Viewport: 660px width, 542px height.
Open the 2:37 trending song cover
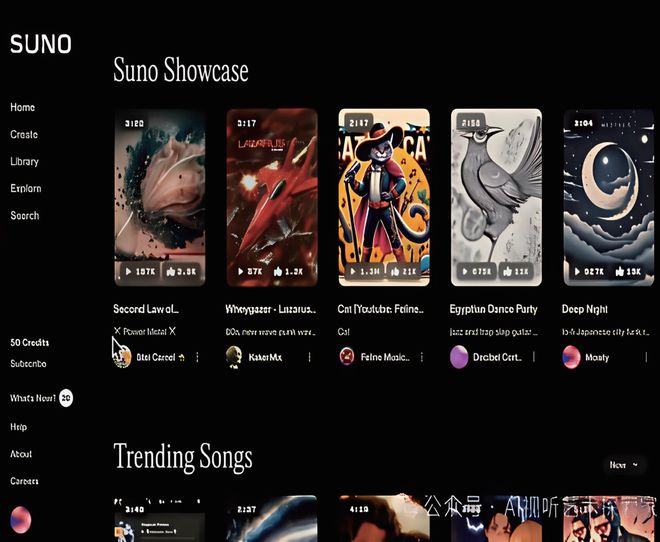272,519
